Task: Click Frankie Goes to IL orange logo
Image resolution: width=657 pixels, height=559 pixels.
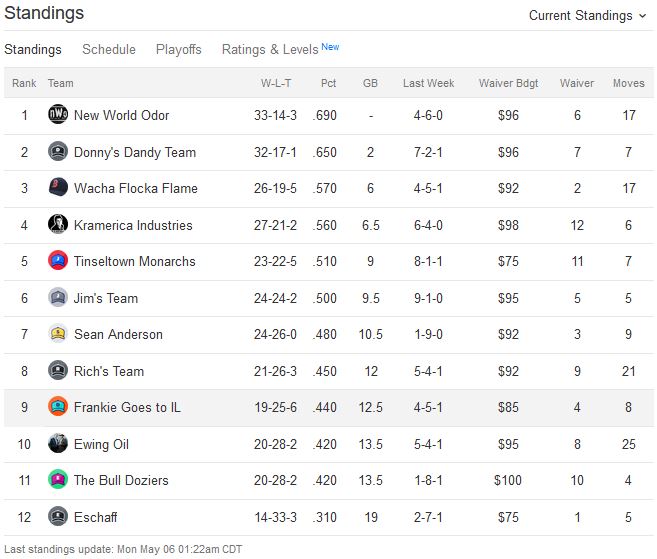Action: coord(58,406)
